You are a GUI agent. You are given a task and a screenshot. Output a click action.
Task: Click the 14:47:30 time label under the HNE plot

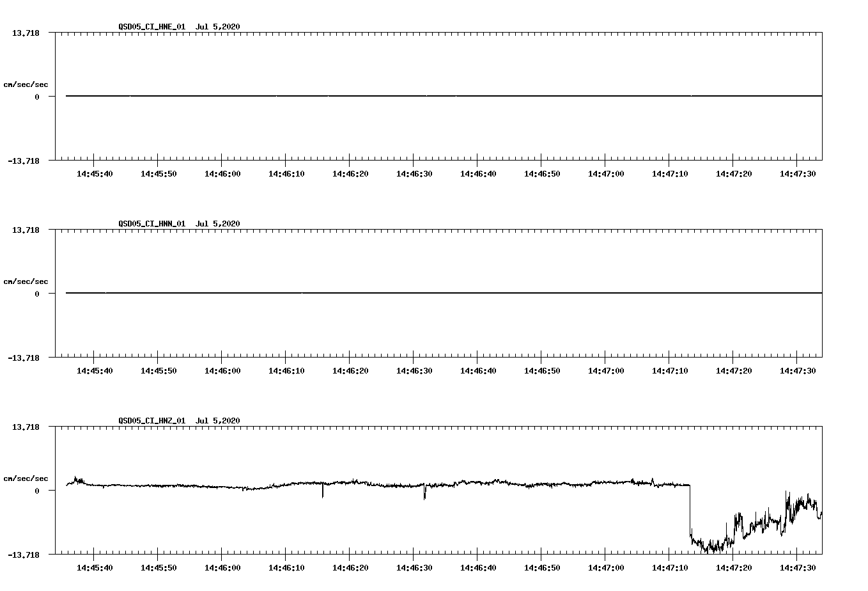(x=798, y=173)
